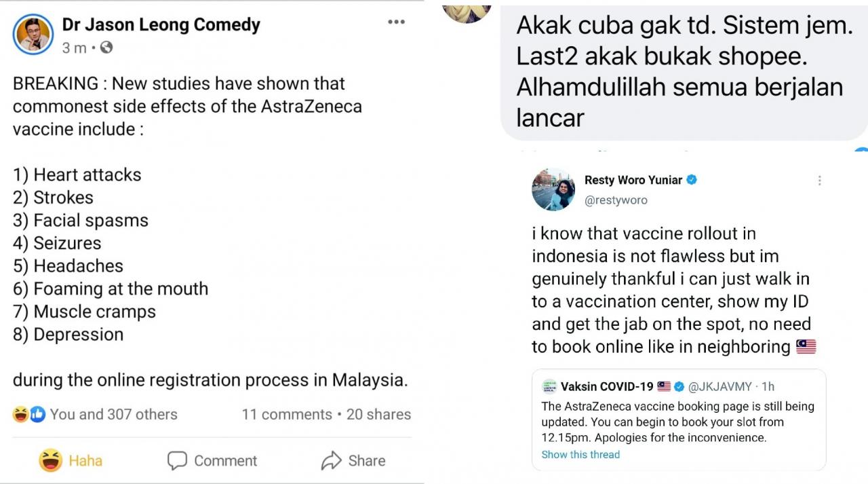Click "Show this thread" link
This screenshot has height=484, width=868.
[x=580, y=455]
